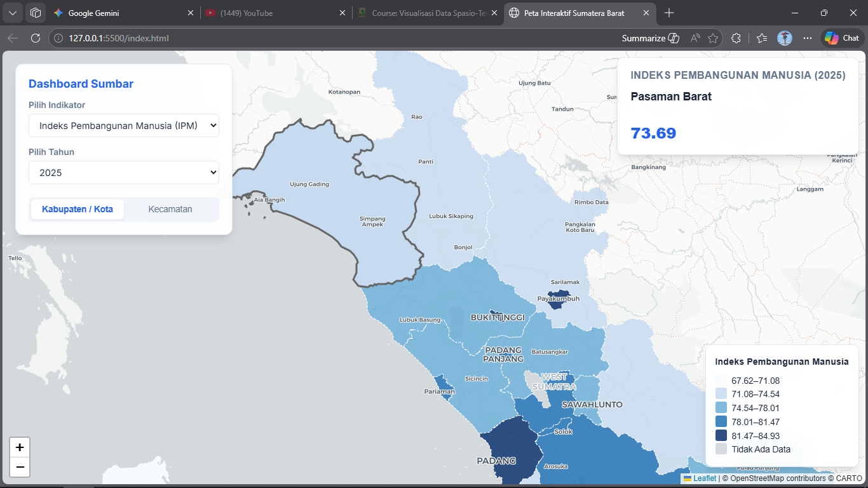Screen dimensions: 868x488
Task: Open the tab search chevron button
Action: click(13, 13)
